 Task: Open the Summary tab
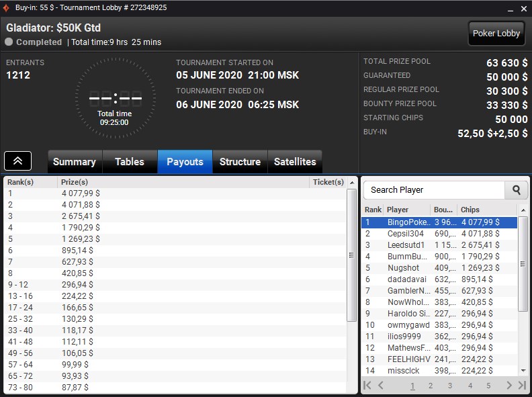point(74,162)
